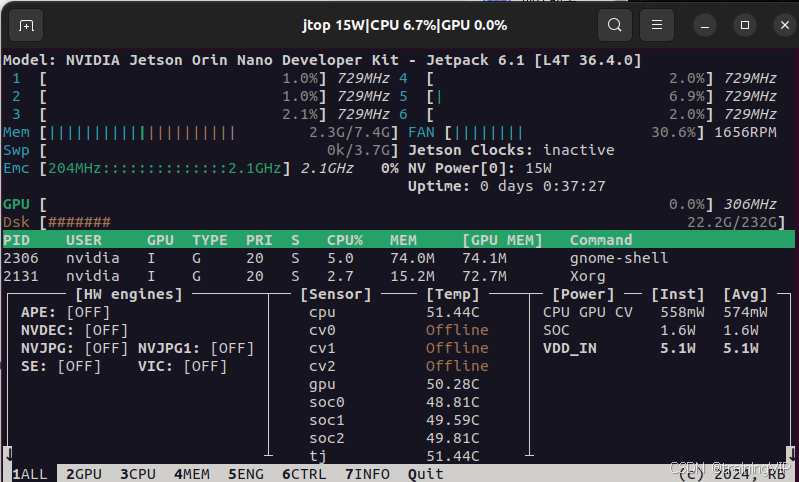Click the USER column header
Screen dimensions: 799x482
pos(84,240)
